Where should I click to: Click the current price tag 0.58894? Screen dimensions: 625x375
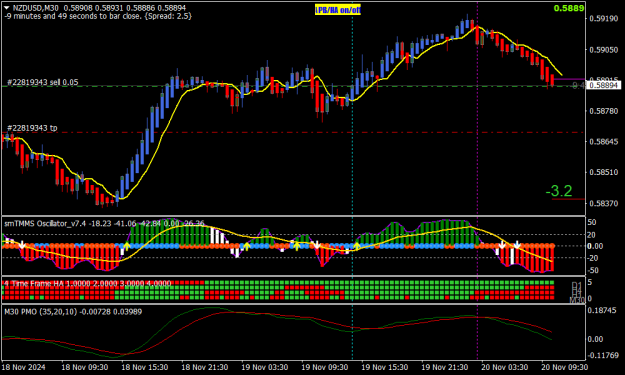[603, 85]
